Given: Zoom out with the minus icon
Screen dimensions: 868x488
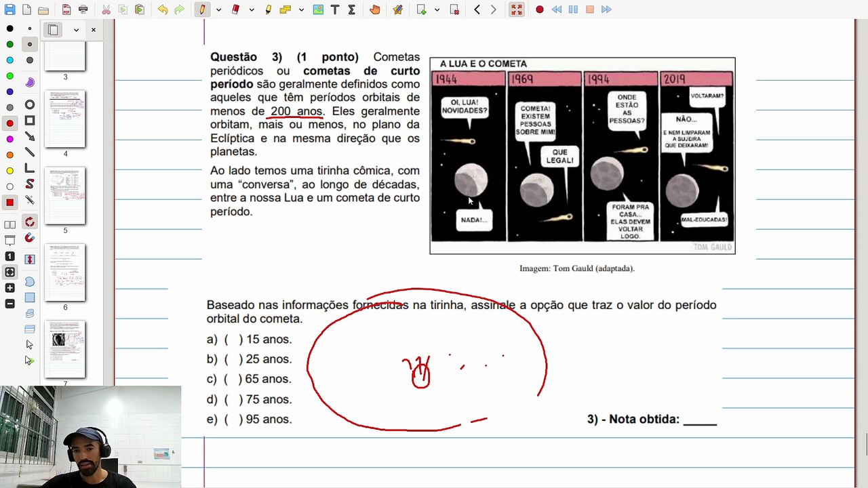Looking at the screenshot, I should tap(9, 304).
